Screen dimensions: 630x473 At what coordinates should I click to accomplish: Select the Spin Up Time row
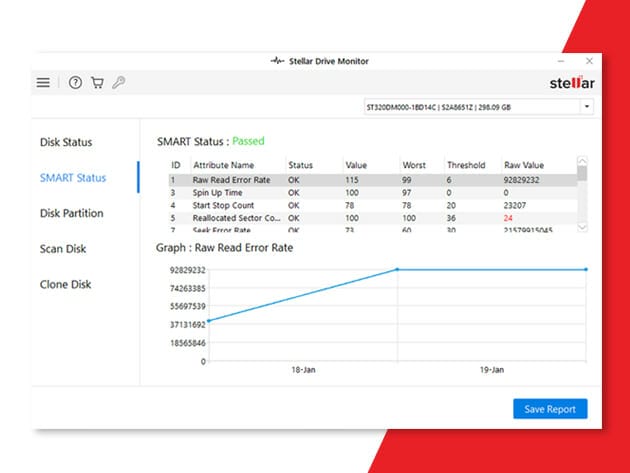220,192
